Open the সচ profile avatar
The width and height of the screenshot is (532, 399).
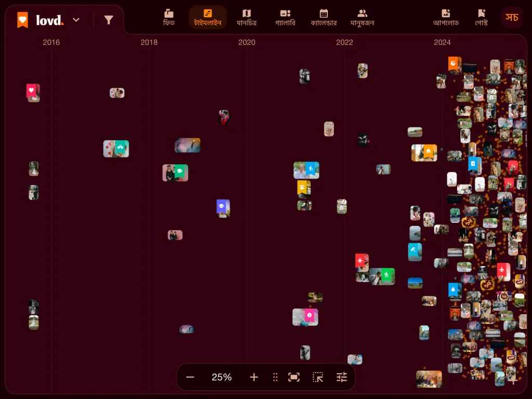point(512,17)
